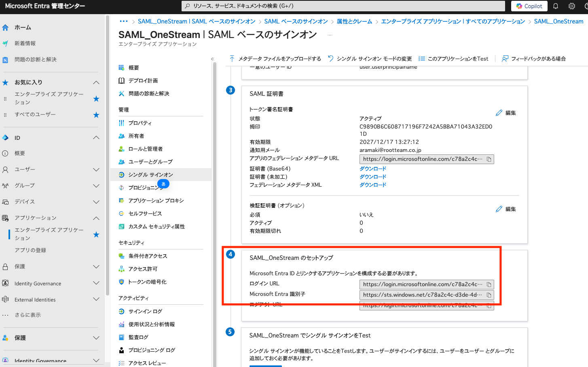Click the top search field
This screenshot has width=588, height=367.
[x=343, y=6]
